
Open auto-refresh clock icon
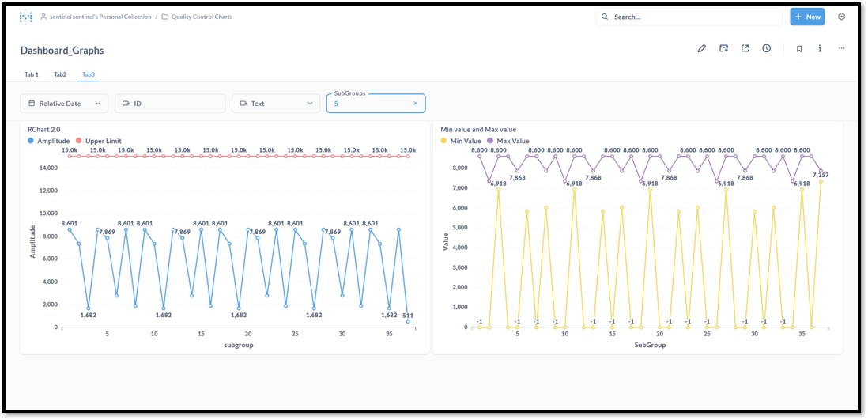766,49
